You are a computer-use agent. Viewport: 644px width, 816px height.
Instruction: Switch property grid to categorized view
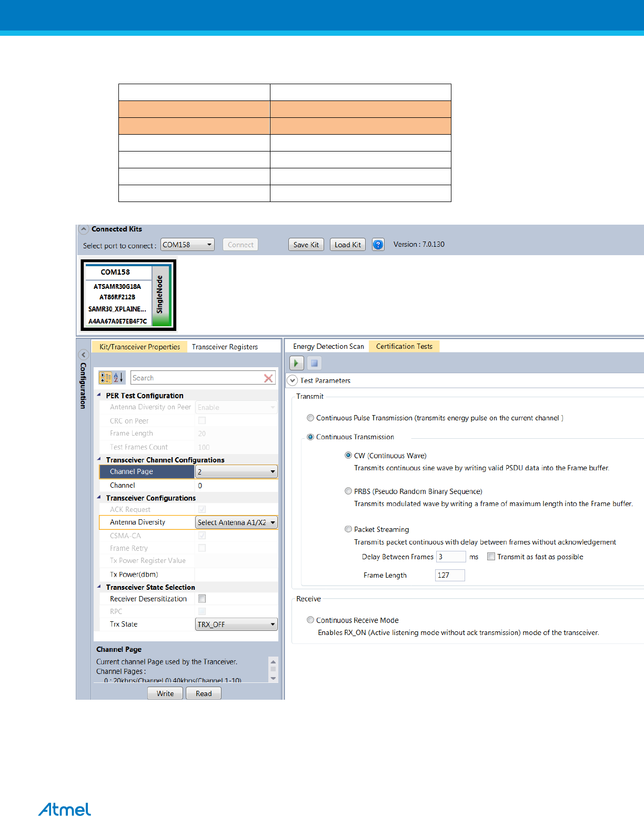coord(105,378)
